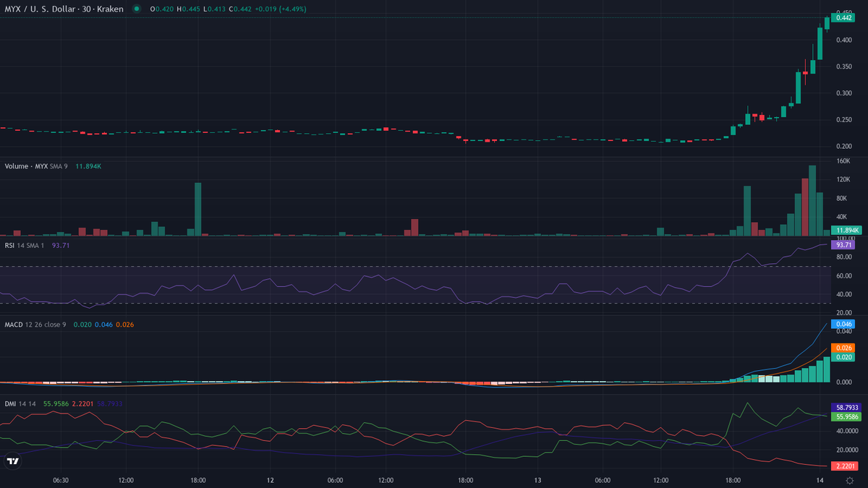Click the 06:30 label on time axis

coord(61,480)
